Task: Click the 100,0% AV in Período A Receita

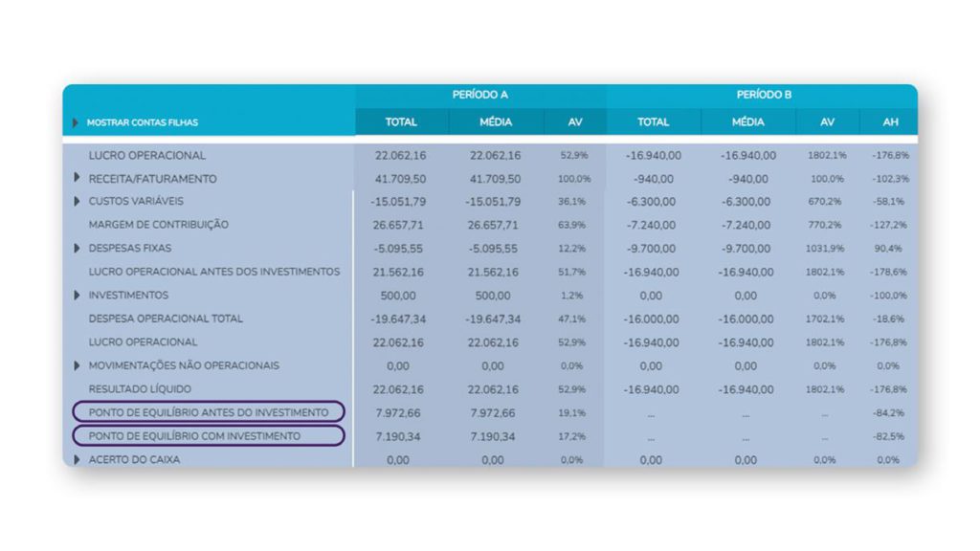Action: [574, 179]
